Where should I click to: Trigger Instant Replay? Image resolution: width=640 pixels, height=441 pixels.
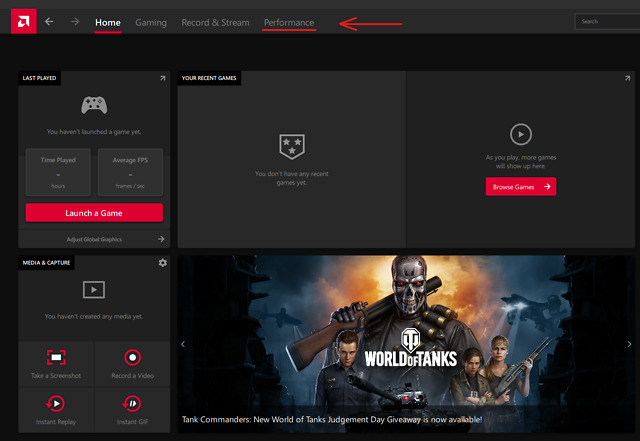[56, 410]
